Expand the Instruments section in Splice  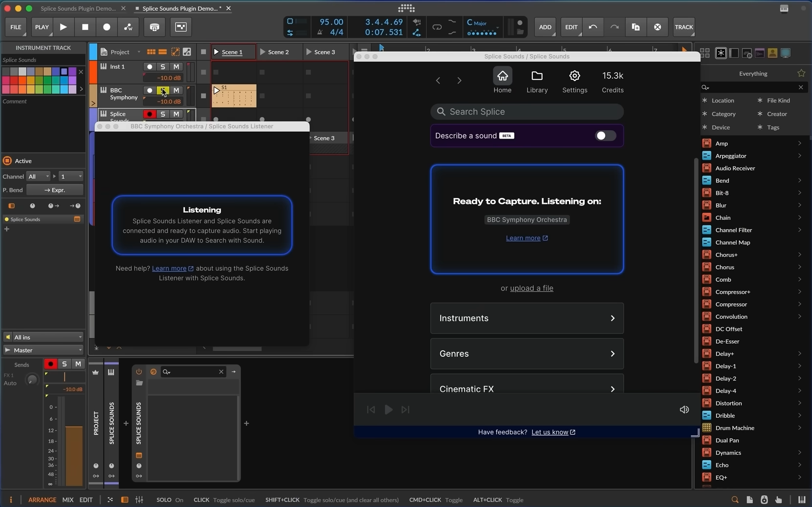click(x=527, y=318)
